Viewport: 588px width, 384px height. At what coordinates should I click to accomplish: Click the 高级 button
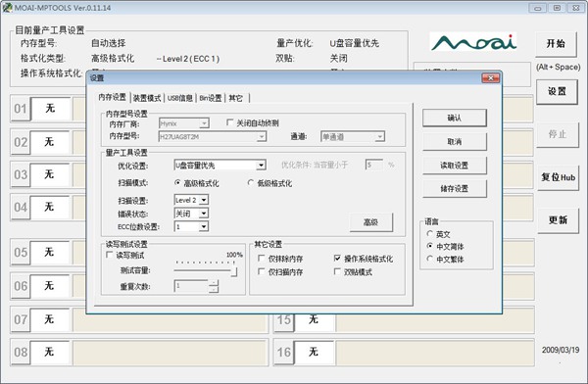click(370, 222)
